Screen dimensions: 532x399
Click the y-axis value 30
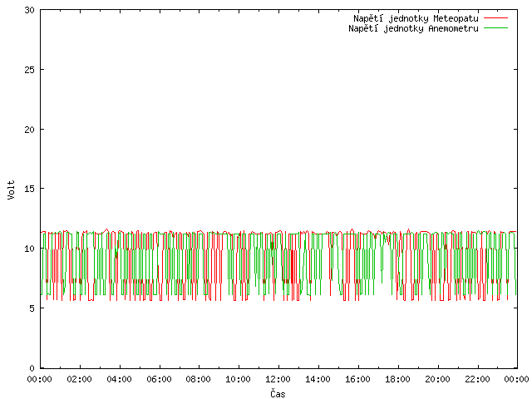[30, 10]
